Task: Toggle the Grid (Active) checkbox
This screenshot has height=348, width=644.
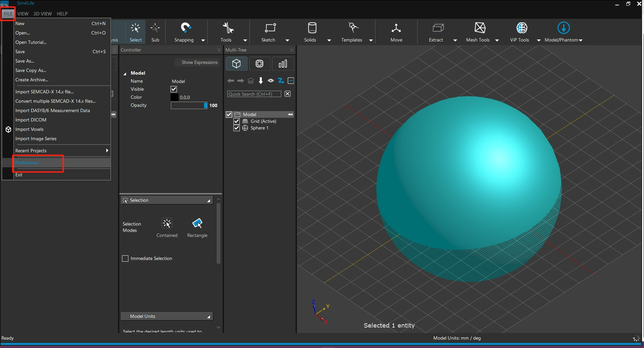Action: click(237, 121)
